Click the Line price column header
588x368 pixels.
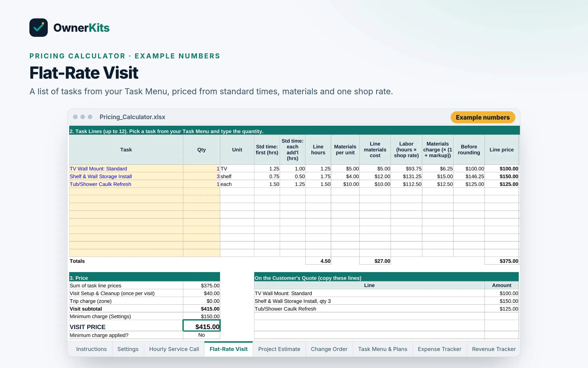501,150
